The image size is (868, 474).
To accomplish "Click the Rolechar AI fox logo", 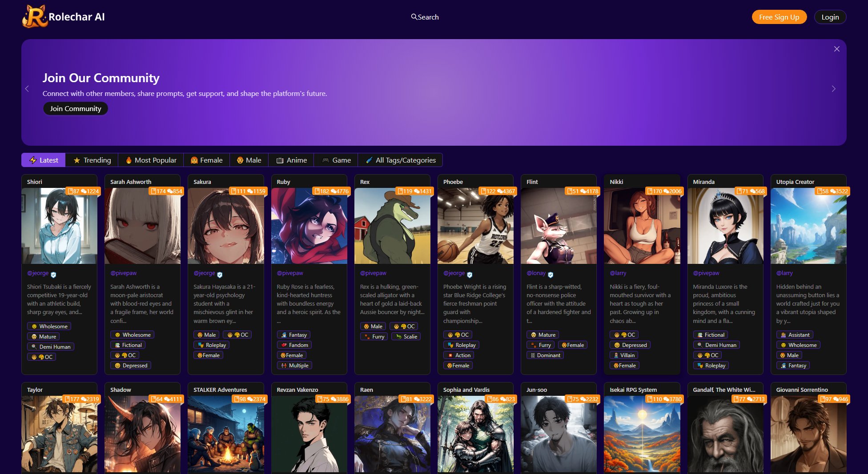I will (x=35, y=17).
